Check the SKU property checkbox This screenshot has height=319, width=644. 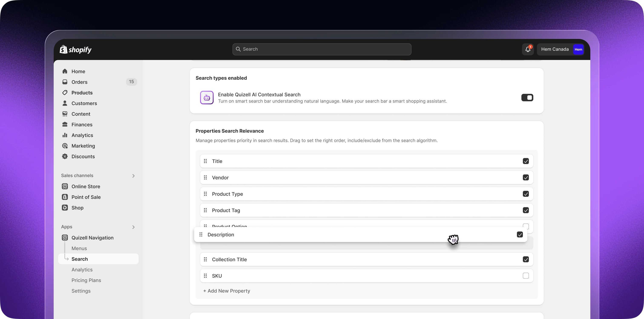(526, 276)
